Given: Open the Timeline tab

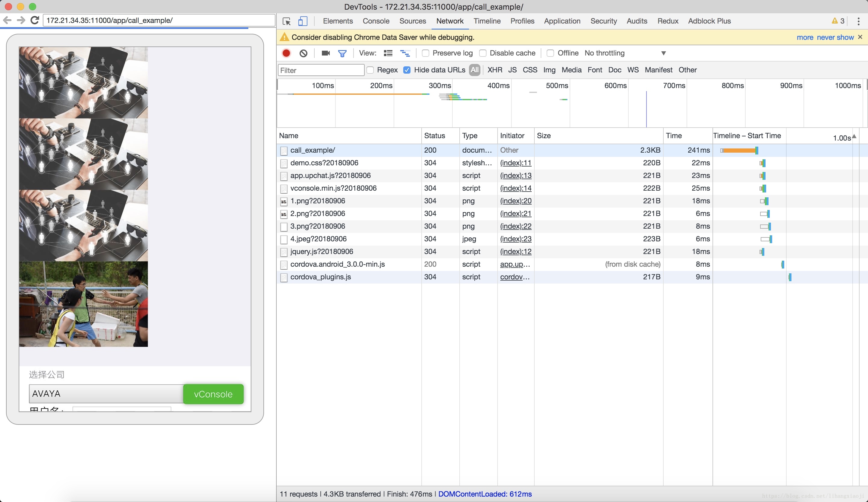Looking at the screenshot, I should [487, 21].
